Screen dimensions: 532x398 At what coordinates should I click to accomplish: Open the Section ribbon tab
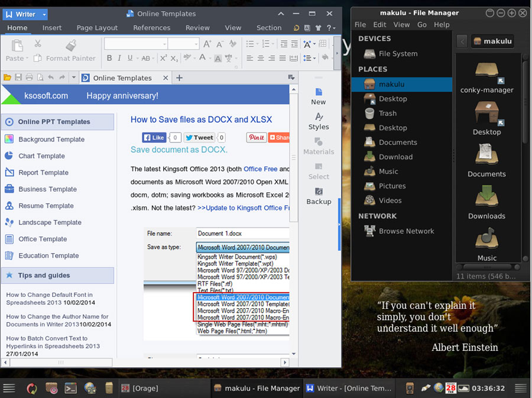click(x=269, y=28)
